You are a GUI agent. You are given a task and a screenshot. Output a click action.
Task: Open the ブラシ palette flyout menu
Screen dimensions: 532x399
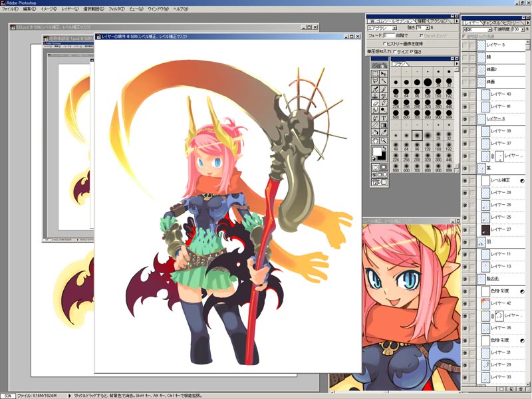coord(456,63)
